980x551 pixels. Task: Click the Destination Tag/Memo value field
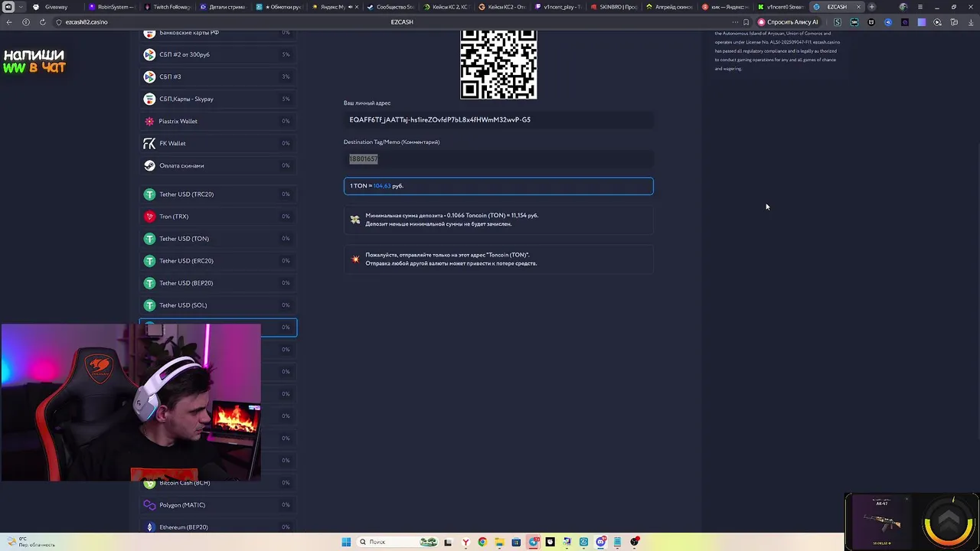[498, 159]
